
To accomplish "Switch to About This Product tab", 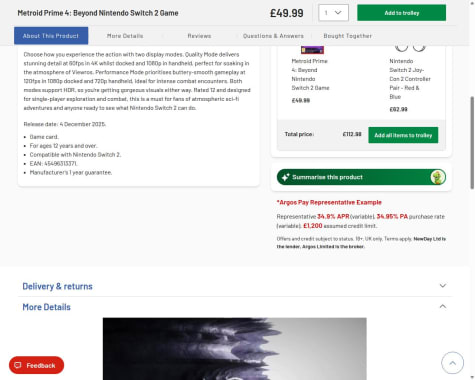I will click(51, 36).
